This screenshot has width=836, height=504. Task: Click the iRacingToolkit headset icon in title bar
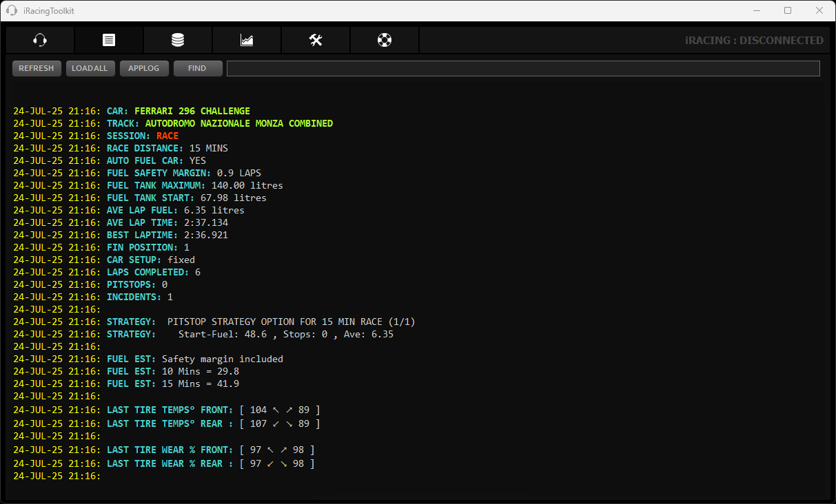[x=12, y=10]
